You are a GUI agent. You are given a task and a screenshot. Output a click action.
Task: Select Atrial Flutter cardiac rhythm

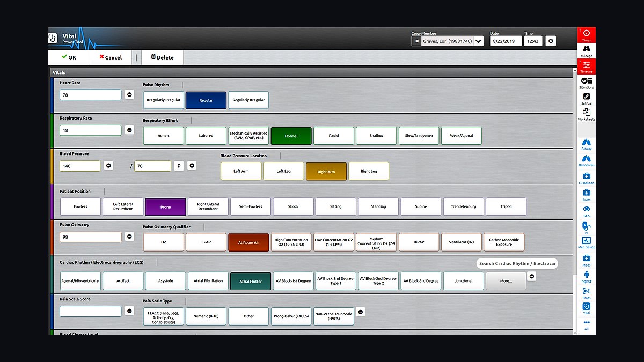point(251,281)
